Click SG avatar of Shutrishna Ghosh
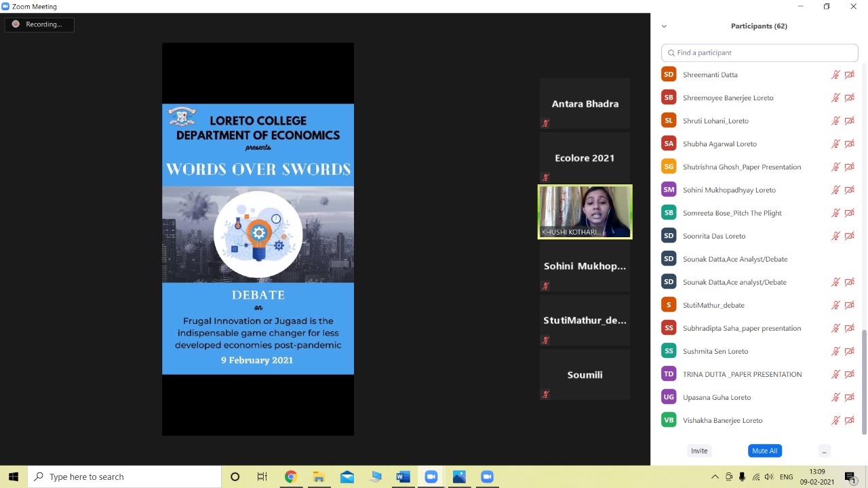This screenshot has width=868, height=488. click(x=669, y=167)
